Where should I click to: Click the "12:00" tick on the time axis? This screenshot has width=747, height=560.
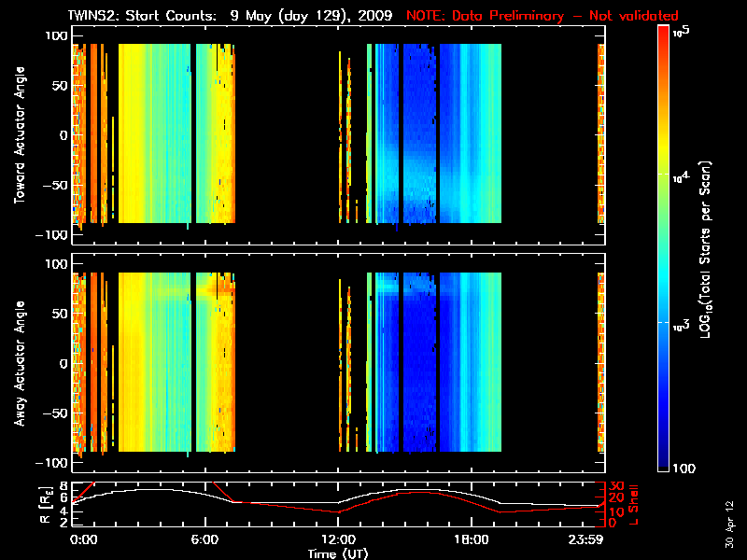(337, 539)
